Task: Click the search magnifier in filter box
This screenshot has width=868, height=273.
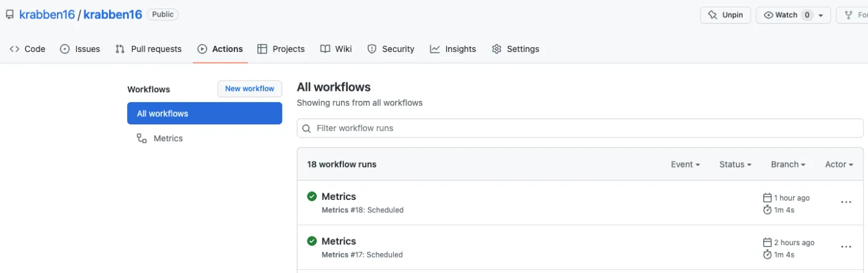Action: click(306, 129)
